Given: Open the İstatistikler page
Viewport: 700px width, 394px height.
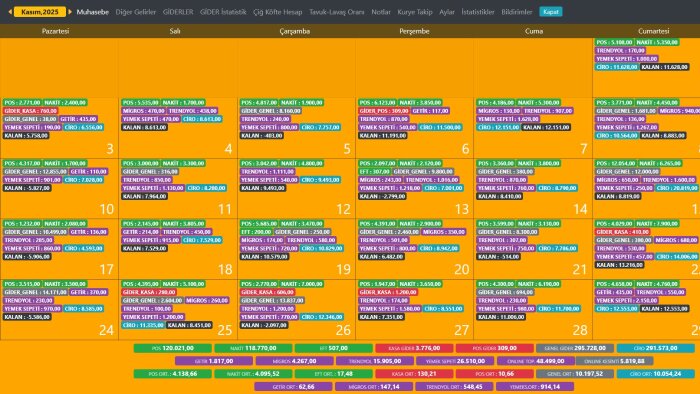Looking at the screenshot, I should pos(478,12).
